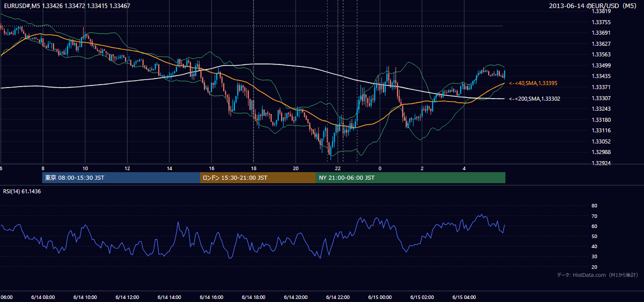The height and width of the screenshot is (302, 644).
Task: Click the 6/15 04:00 date axis label
Action: tap(465, 297)
